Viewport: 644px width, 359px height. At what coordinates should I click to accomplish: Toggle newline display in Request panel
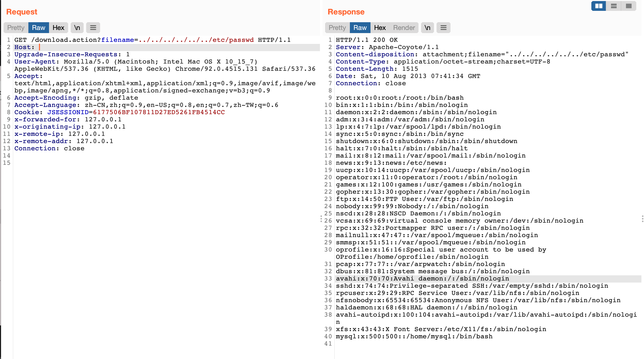pos(77,28)
